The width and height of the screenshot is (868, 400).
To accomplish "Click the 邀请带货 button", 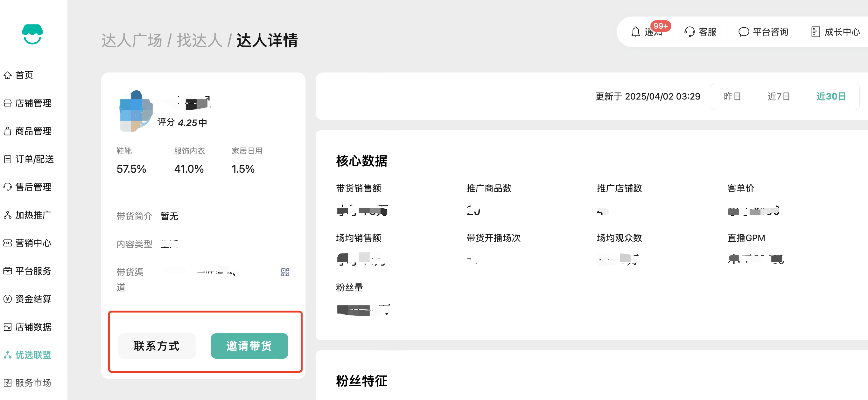I will 249,346.
